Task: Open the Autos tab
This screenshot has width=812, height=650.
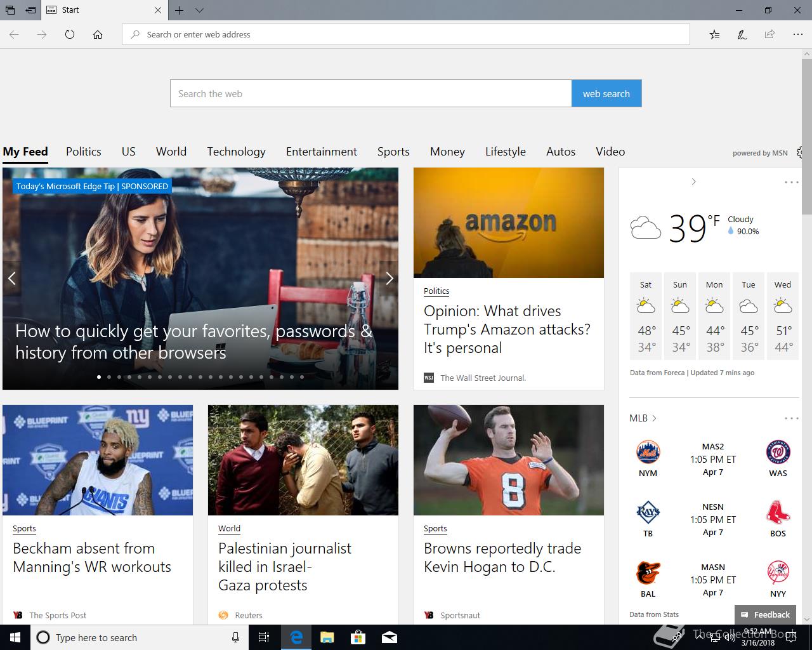Action: point(561,151)
